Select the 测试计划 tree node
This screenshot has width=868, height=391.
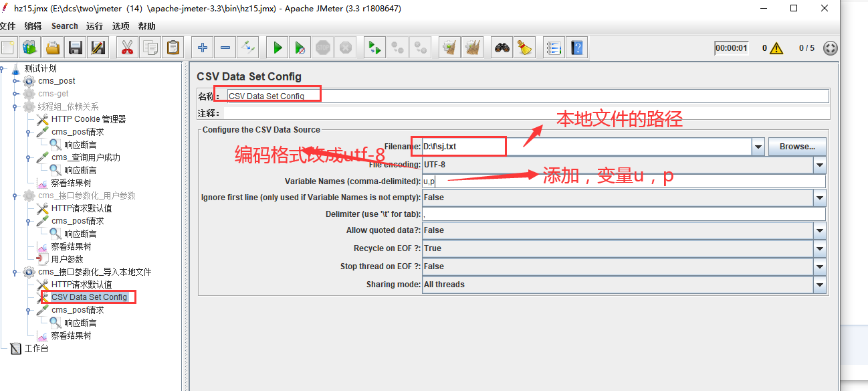[x=41, y=68]
